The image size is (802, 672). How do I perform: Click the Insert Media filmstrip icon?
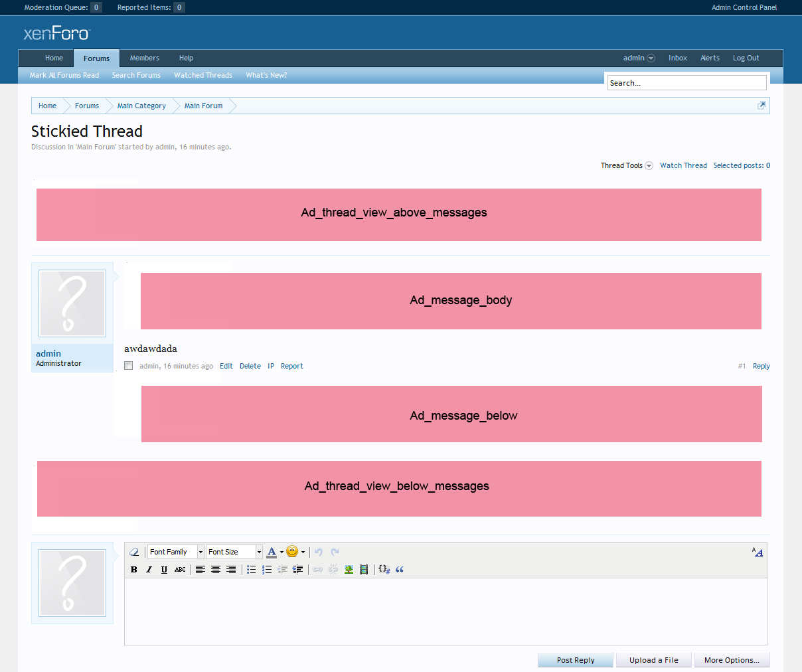(x=364, y=569)
